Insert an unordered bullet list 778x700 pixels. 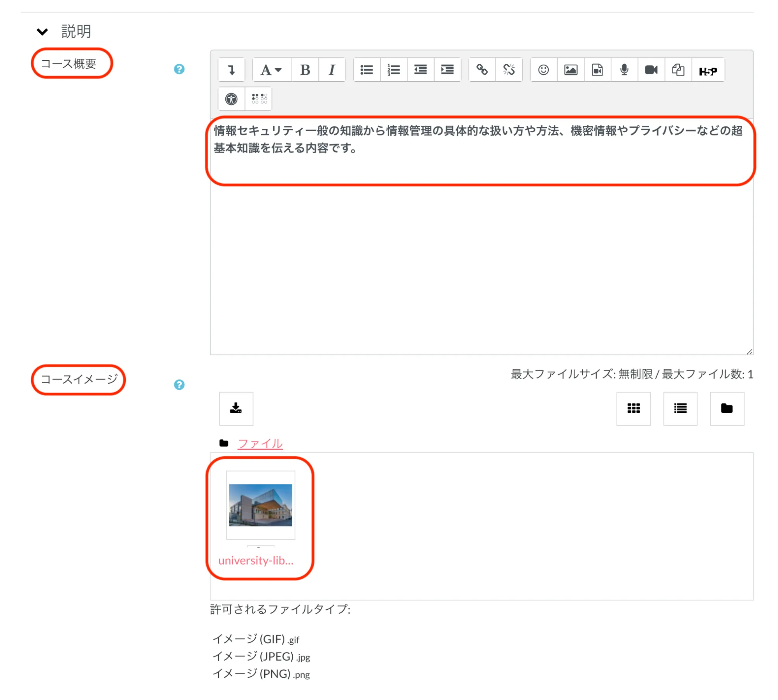click(x=366, y=70)
